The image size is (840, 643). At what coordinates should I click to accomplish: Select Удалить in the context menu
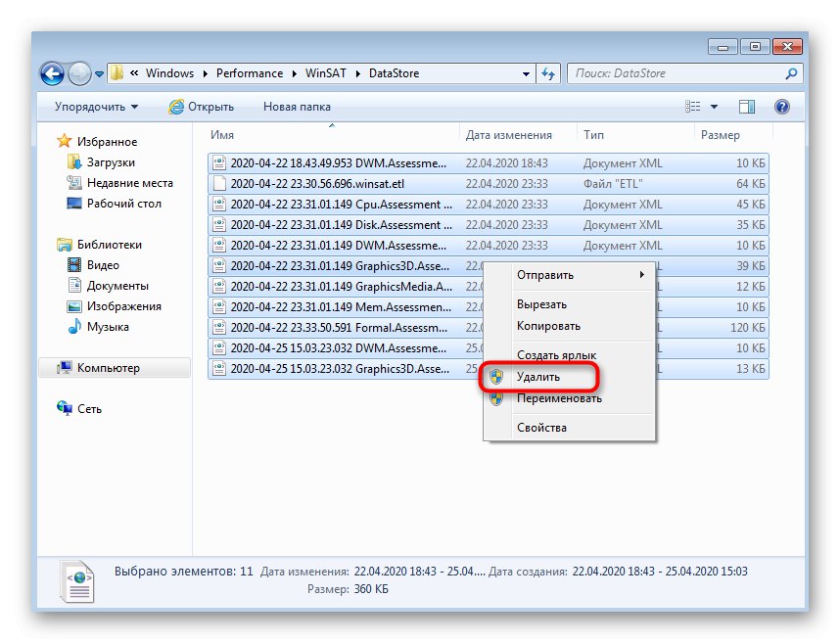pos(539,378)
